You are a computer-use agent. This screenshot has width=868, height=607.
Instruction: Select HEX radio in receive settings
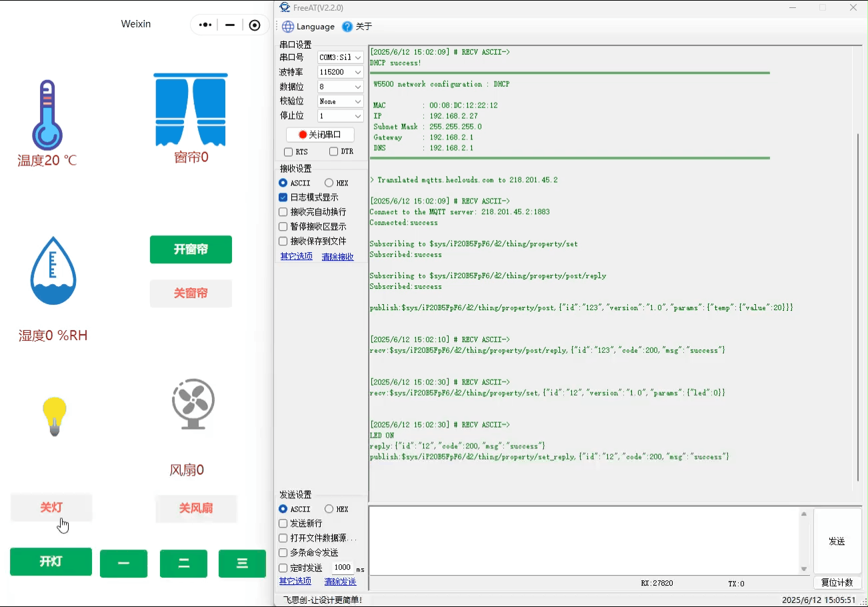329,183
